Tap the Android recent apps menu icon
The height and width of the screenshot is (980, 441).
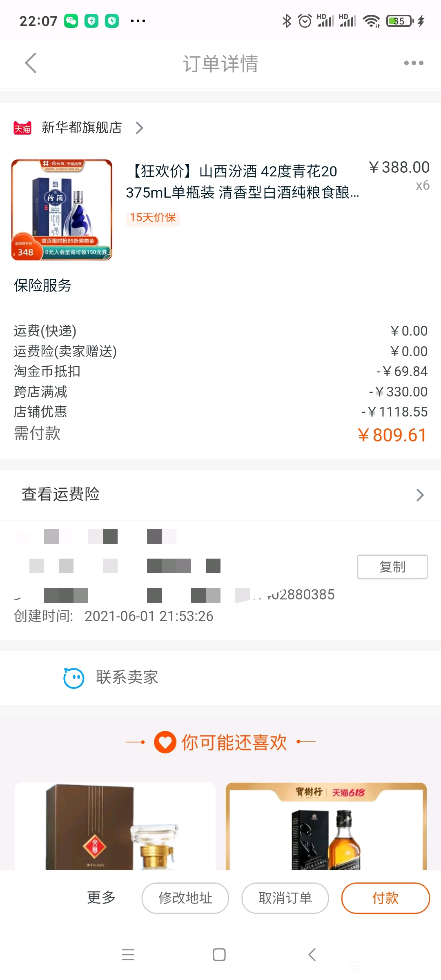pos(128,954)
